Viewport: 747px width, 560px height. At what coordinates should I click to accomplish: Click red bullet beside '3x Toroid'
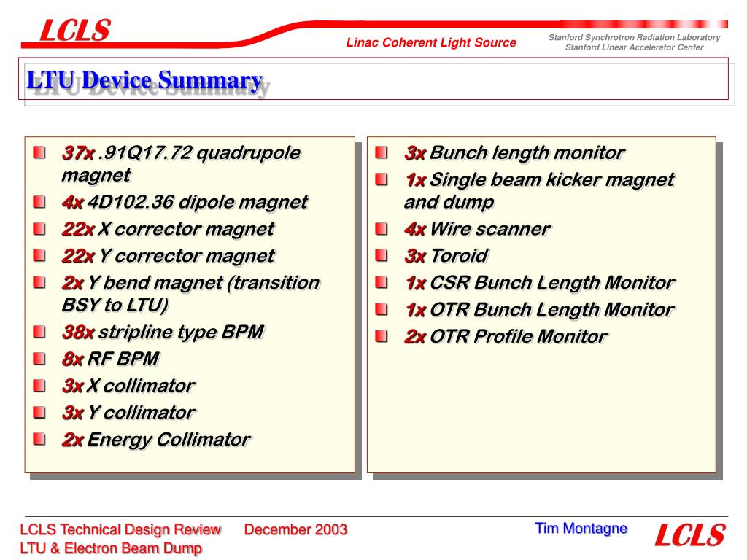382,256
